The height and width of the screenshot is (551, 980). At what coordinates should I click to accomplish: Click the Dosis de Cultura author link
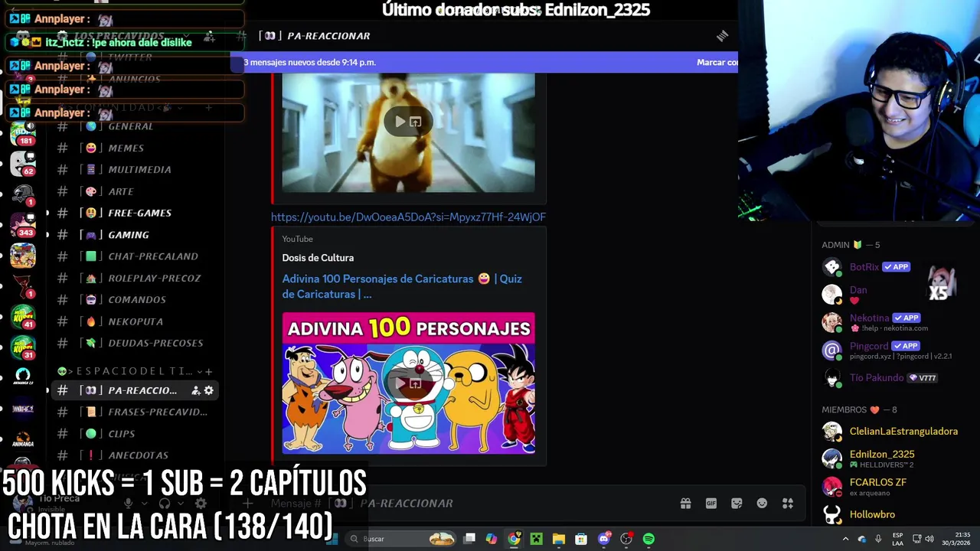[318, 258]
